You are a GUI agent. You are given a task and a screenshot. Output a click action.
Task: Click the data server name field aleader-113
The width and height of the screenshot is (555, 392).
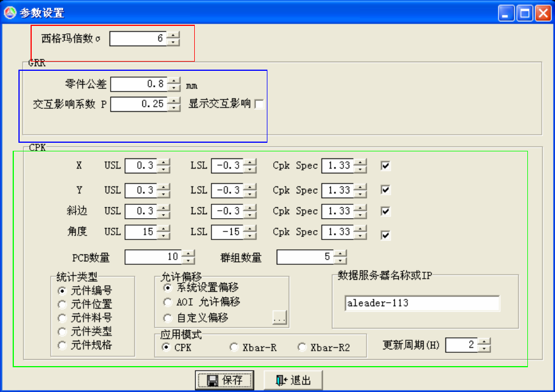(x=422, y=303)
